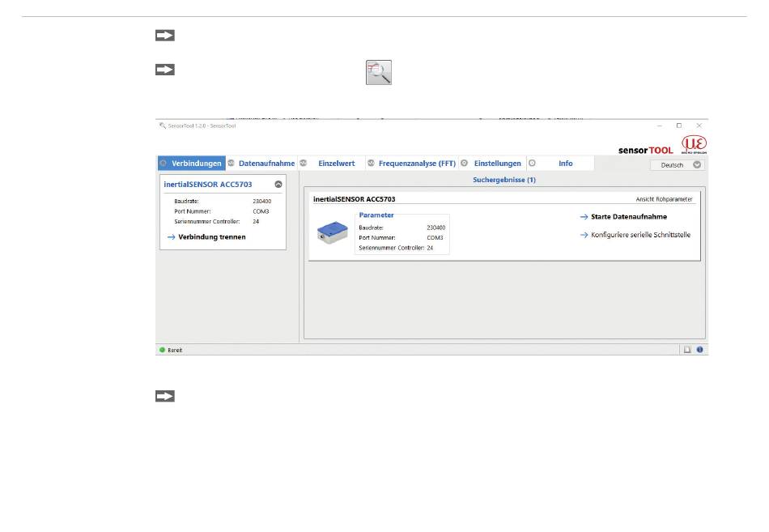Go to the Einstellungen tab

tap(492, 164)
